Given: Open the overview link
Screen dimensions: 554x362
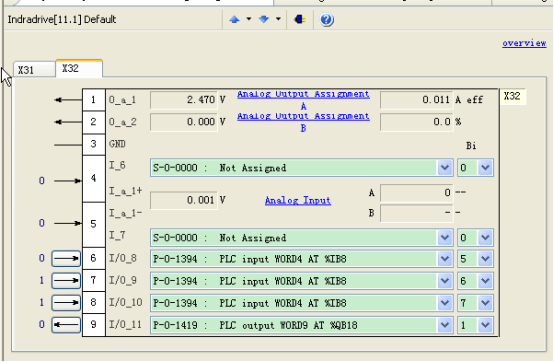Looking at the screenshot, I should click(524, 43).
